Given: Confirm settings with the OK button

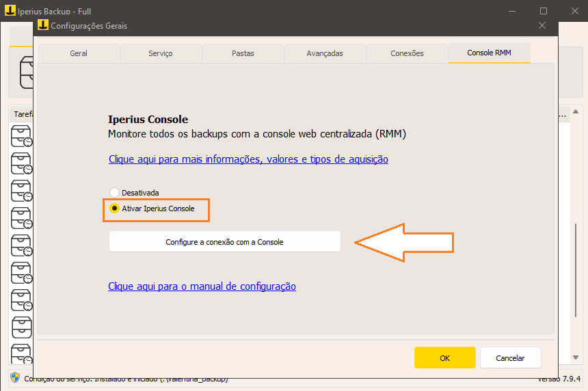Looking at the screenshot, I should point(444,358).
